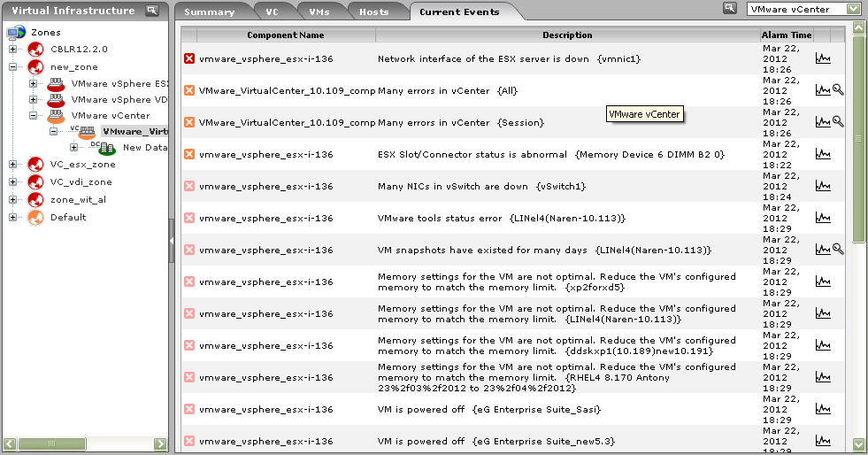Click down arrow of events vertical scrollbar
Image resolution: width=868 pixels, height=455 pixels.
(x=858, y=443)
